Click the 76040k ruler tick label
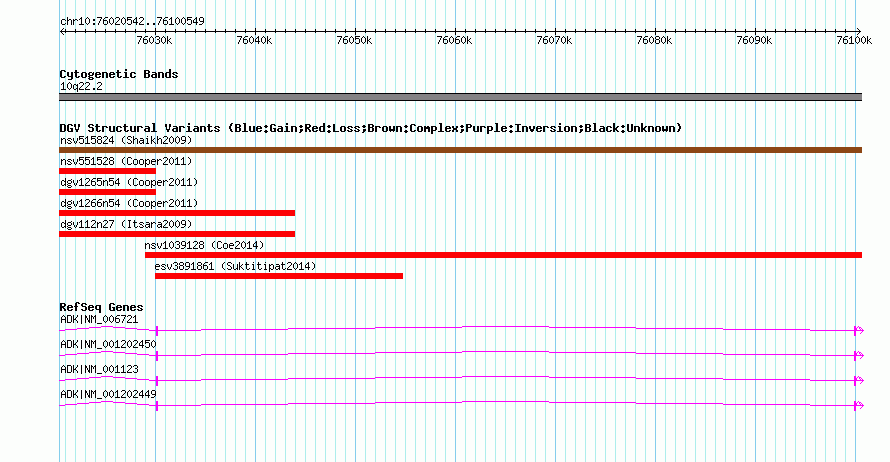The width and height of the screenshot is (890, 462). pos(254,40)
